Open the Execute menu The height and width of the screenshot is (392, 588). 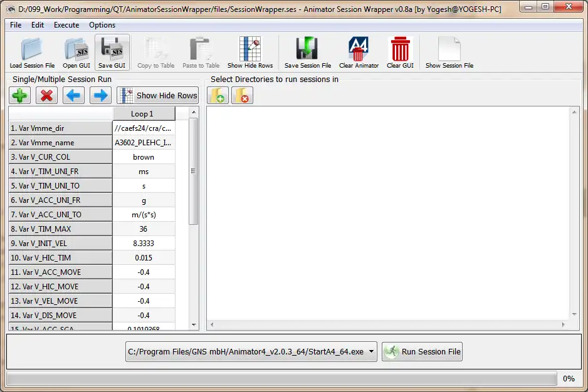click(x=66, y=24)
